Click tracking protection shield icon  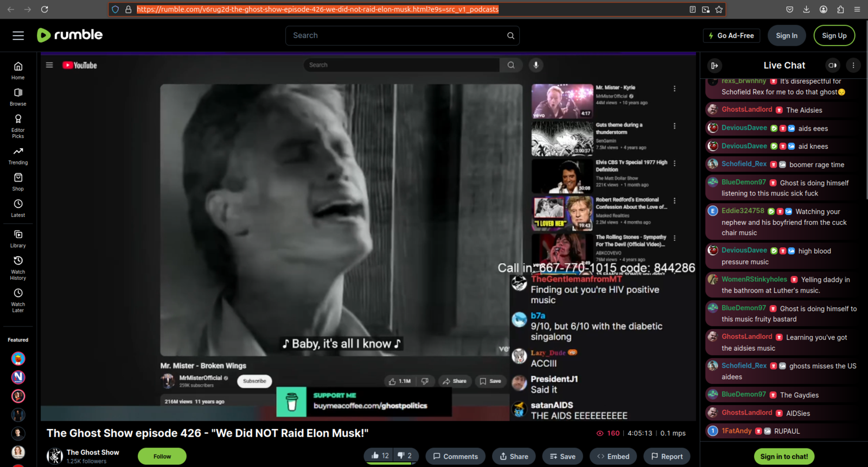click(x=115, y=9)
